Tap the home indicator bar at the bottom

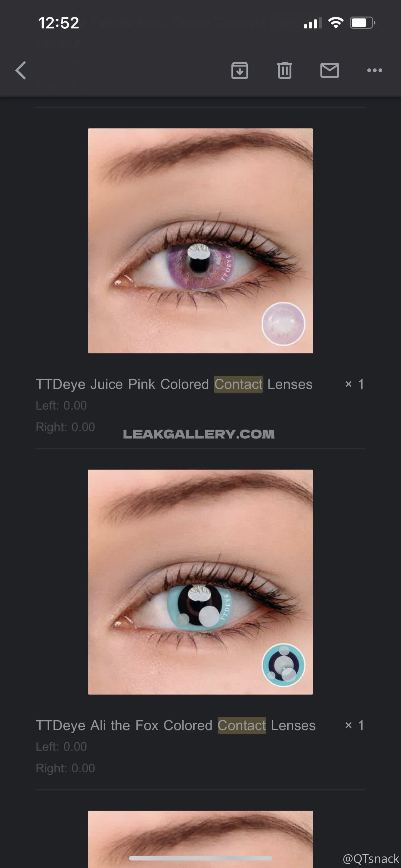pos(200,858)
